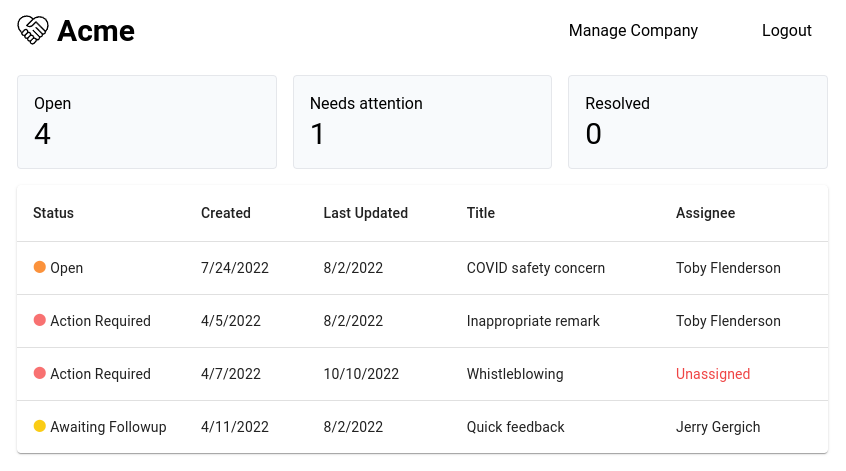
Task: Click the orange Open status dot
Action: pyautogui.click(x=40, y=268)
